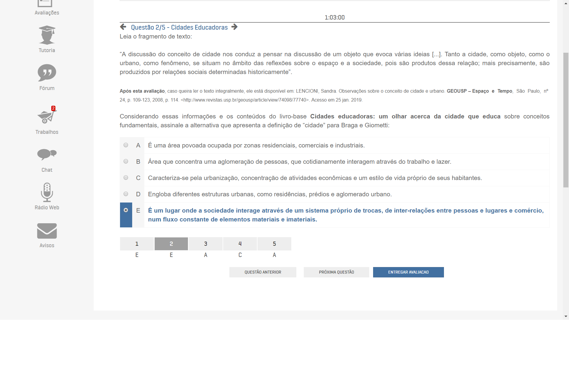Image resolution: width=569 pixels, height=392 pixels.
Task: Select radio button for answer option B
Action: click(x=126, y=161)
